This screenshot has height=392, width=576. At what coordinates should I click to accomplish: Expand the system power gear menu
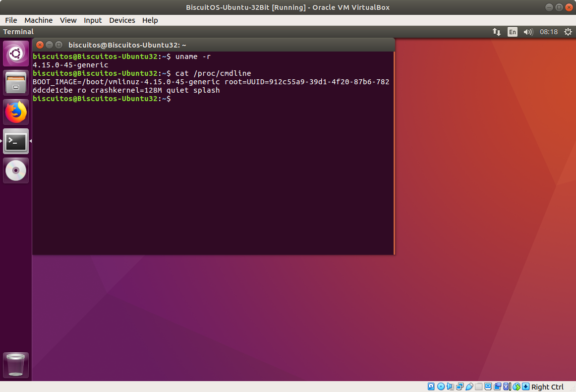[x=567, y=32]
